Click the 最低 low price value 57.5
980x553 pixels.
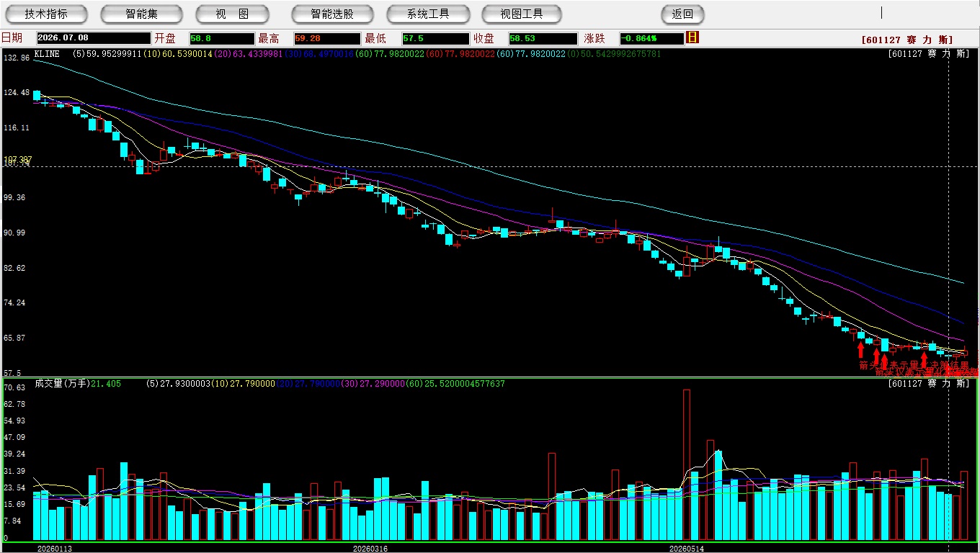coord(435,38)
